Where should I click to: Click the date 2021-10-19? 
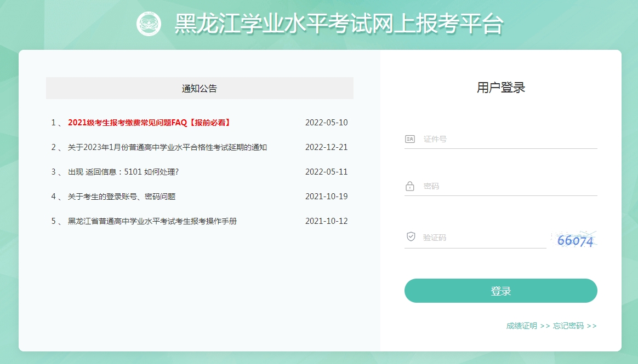click(326, 197)
